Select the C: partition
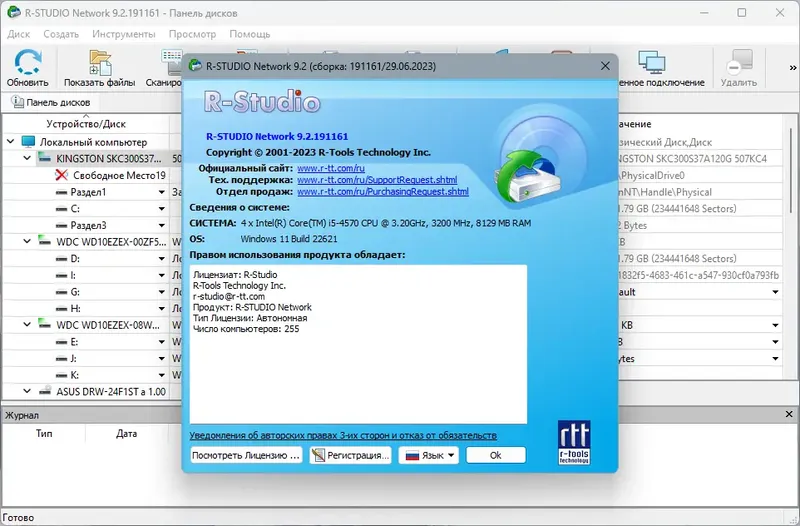This screenshot has height=526, width=800. 75,209
